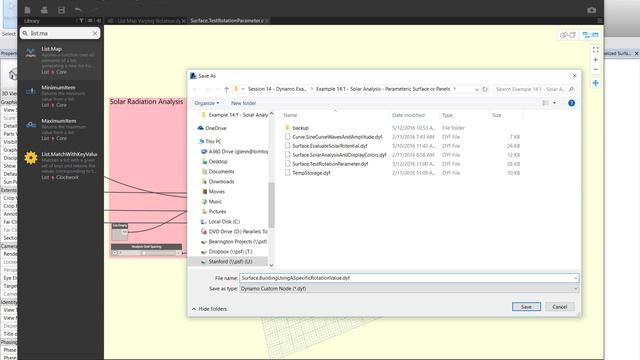Sort files by Type column

pos(447,115)
